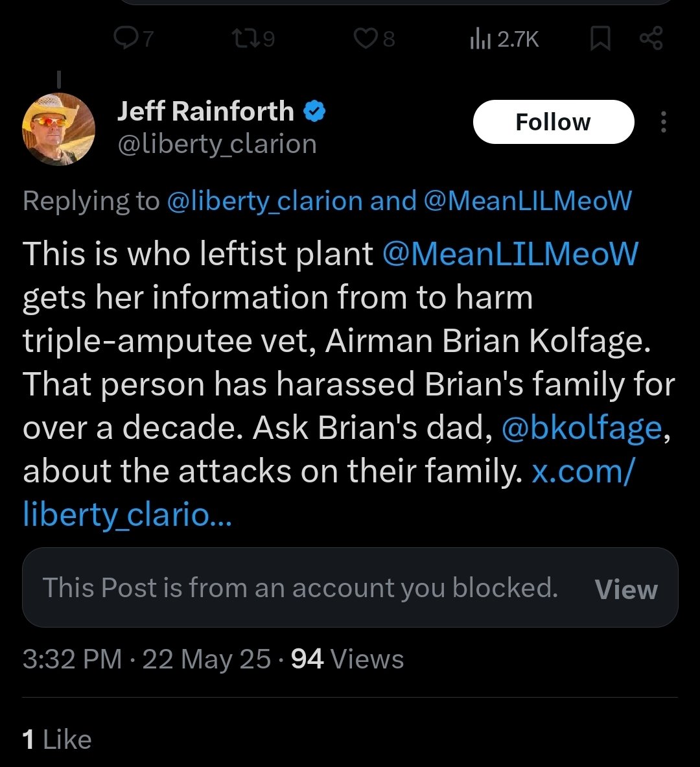Viewport: 700px width, 767px height.
Task: Bookmark the post above
Action: [x=601, y=40]
